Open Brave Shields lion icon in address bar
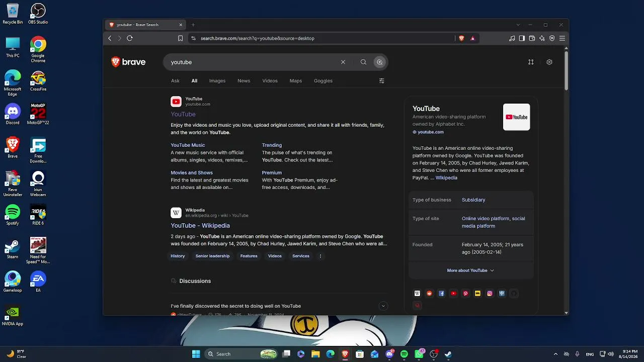 pos(461,38)
